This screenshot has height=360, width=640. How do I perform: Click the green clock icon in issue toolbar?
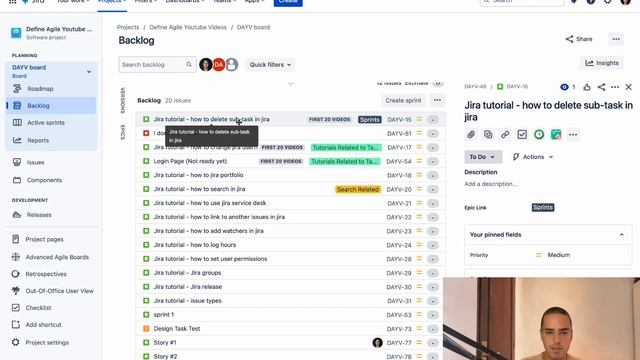(539, 134)
